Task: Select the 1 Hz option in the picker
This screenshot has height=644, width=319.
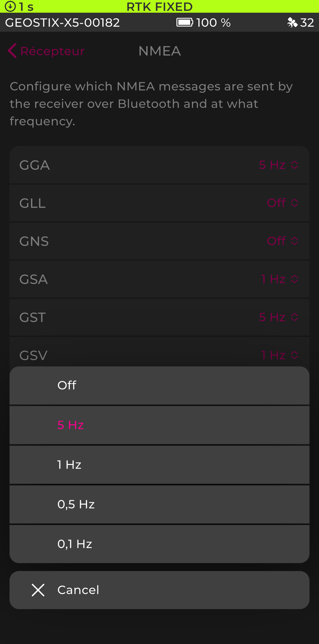Action: point(159,465)
